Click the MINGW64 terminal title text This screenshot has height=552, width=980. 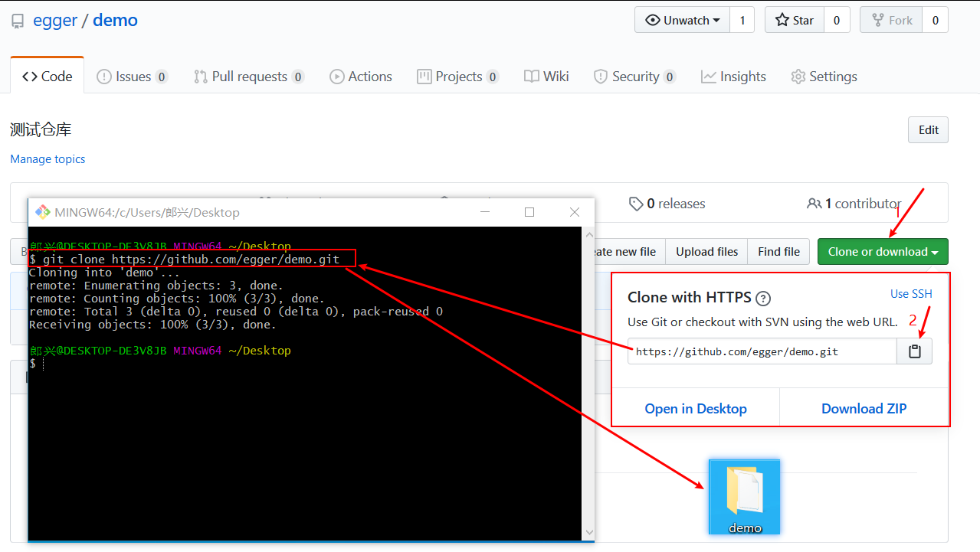click(x=147, y=213)
